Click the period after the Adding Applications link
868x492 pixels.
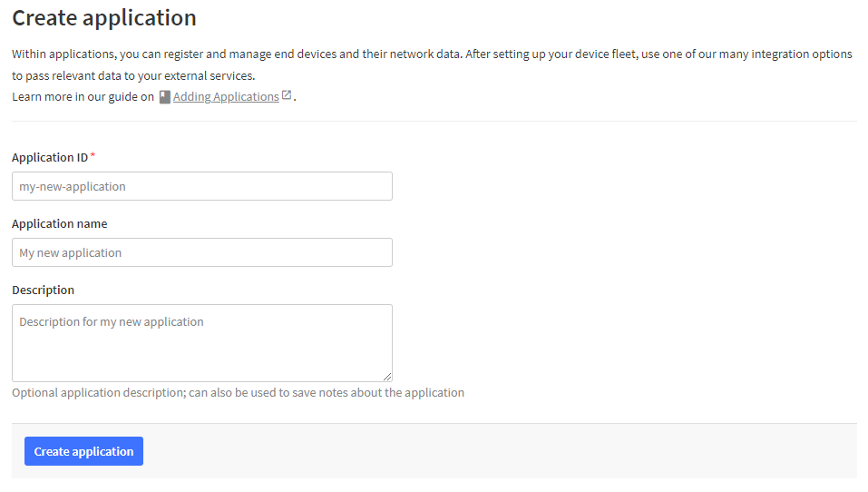point(295,100)
